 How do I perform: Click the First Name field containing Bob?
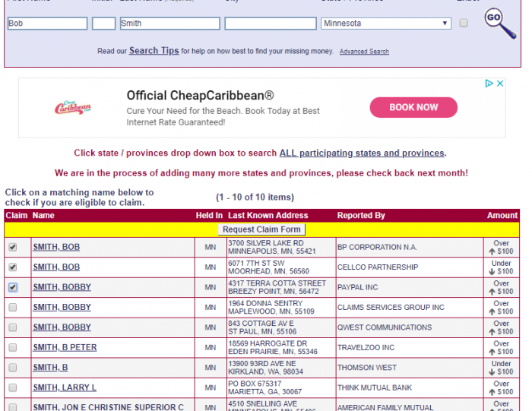coord(47,24)
